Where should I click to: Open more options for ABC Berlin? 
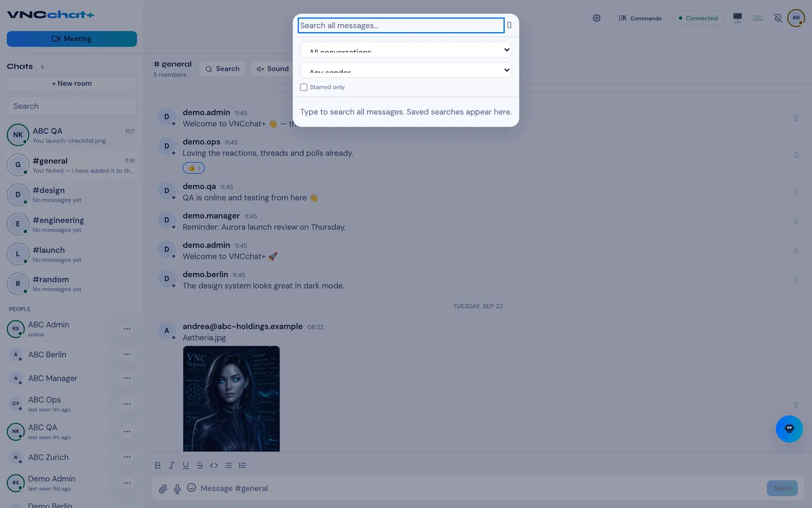127,354
